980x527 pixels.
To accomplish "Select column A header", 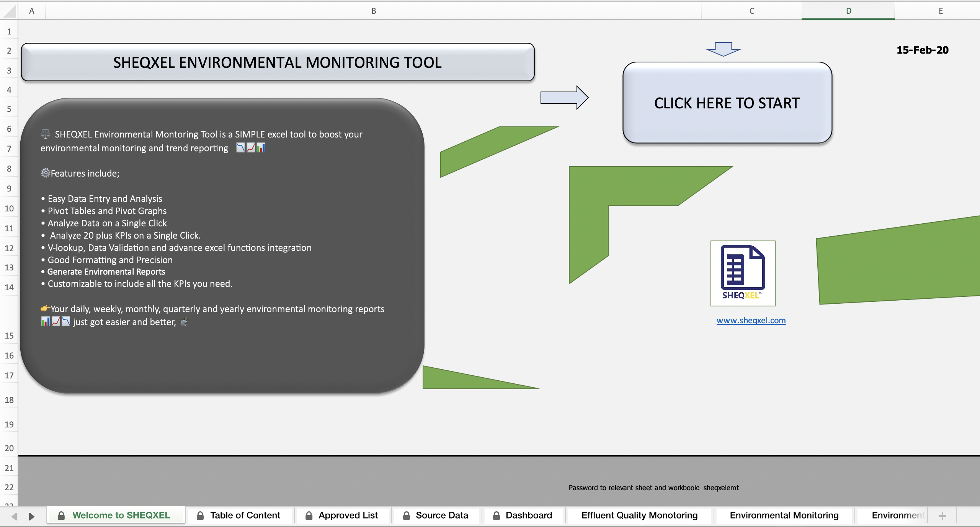I will coord(32,11).
